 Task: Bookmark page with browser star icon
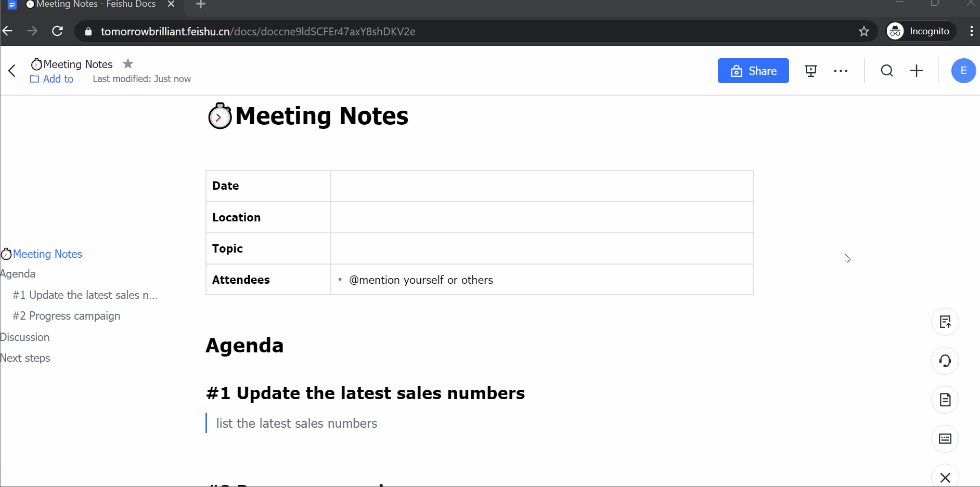864,32
